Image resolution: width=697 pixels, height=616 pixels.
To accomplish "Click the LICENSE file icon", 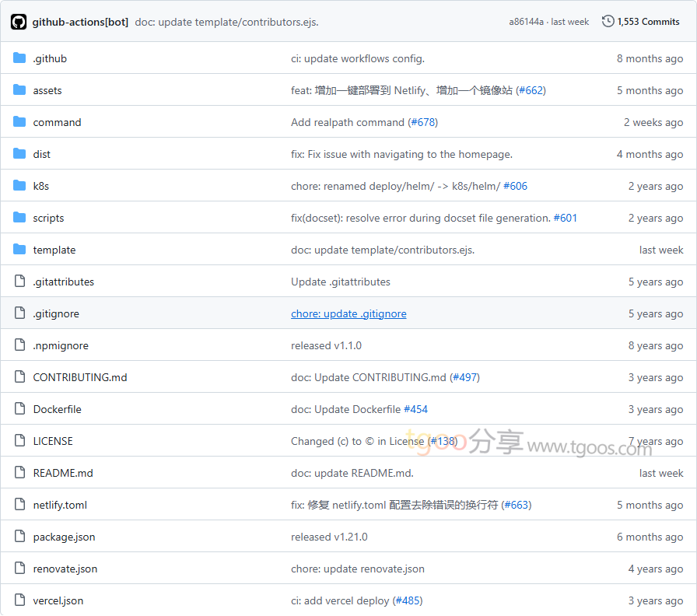I will (19, 441).
